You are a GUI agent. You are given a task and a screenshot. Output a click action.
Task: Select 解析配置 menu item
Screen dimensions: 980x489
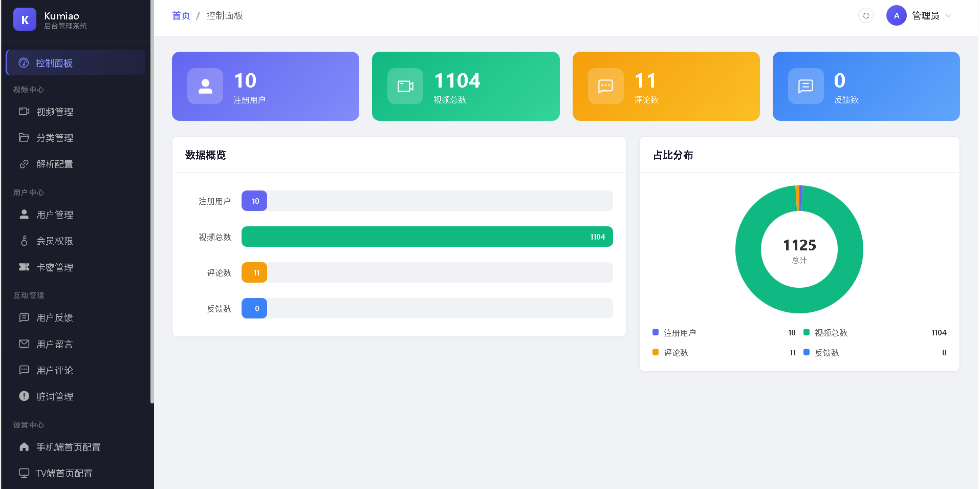coord(76,164)
